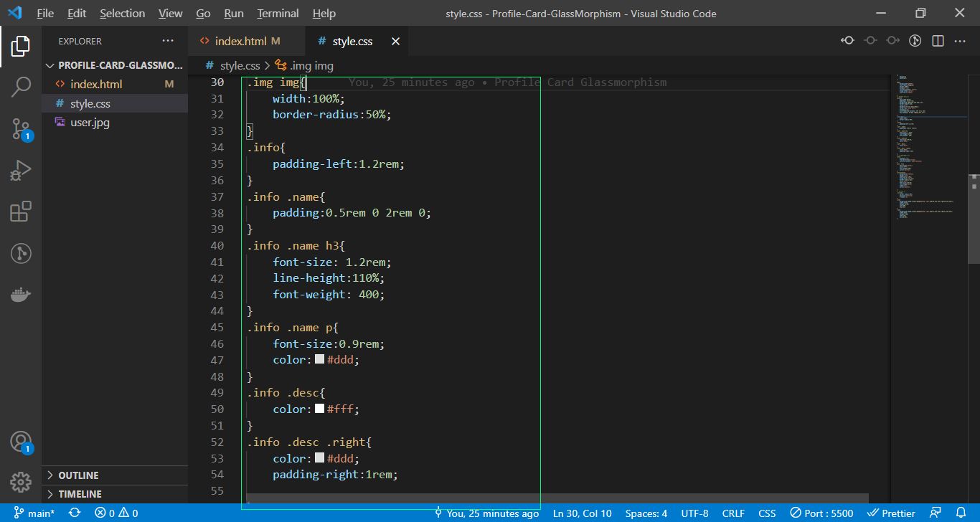Split the editor to the right
The width and height of the screenshot is (980, 522).
point(938,41)
